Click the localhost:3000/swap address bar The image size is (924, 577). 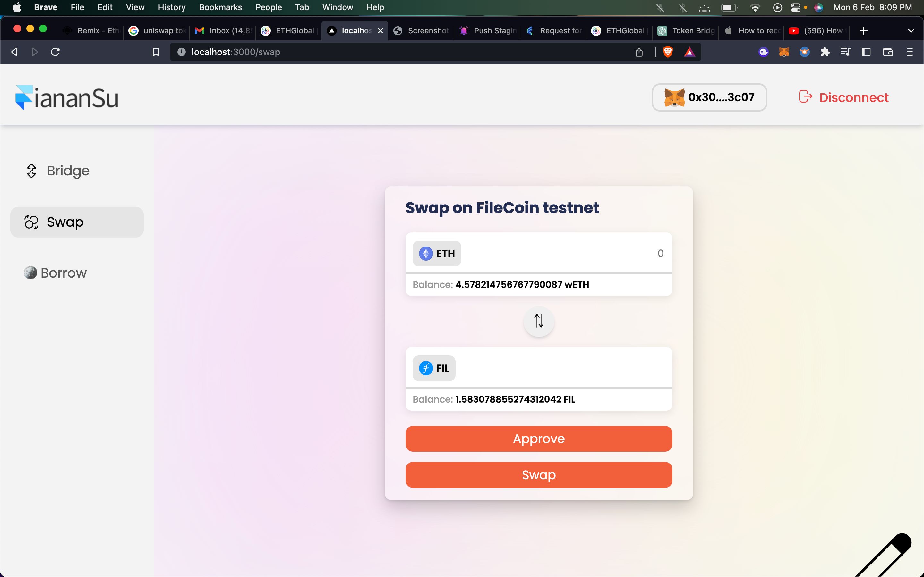(x=235, y=52)
